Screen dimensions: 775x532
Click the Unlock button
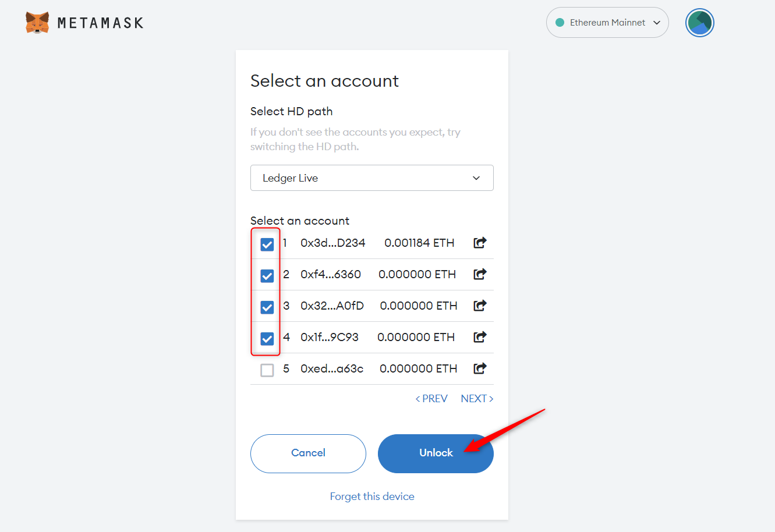(x=436, y=453)
